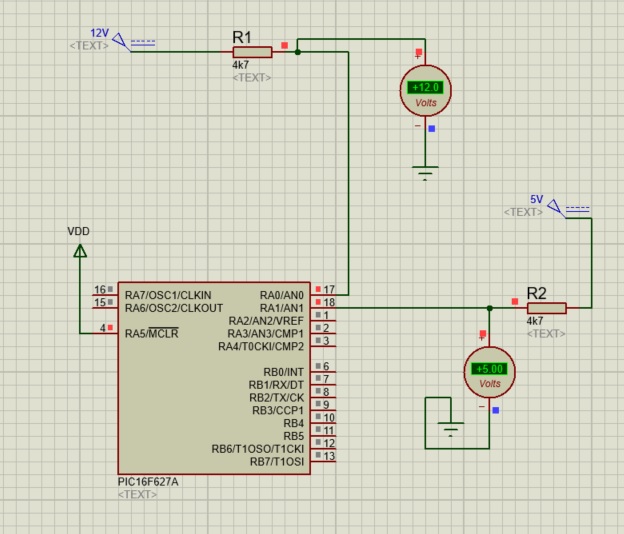The height and width of the screenshot is (534, 624).
Task: Click the 5V terminal label
Action: pos(536,199)
